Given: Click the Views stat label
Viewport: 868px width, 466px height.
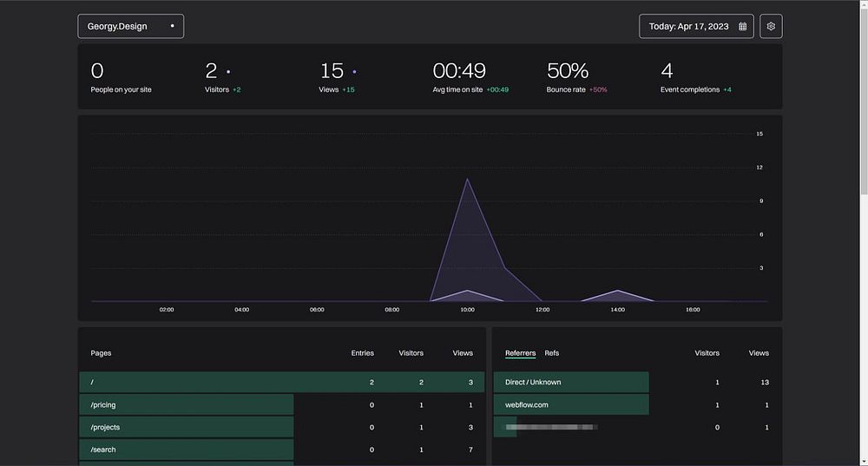Looking at the screenshot, I should click(328, 89).
